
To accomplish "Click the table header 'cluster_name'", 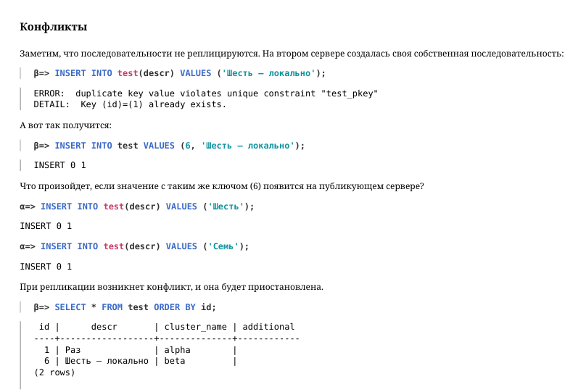I will point(196,327).
